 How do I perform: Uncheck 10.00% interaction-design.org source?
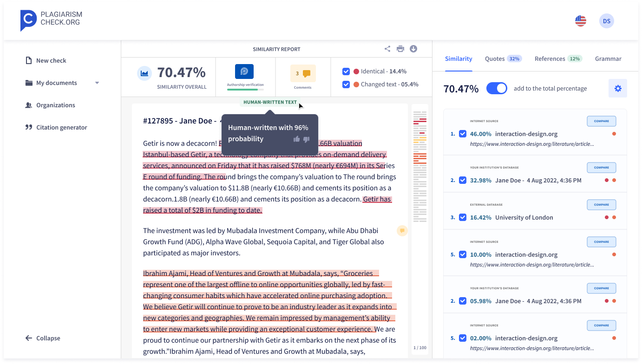463,254
